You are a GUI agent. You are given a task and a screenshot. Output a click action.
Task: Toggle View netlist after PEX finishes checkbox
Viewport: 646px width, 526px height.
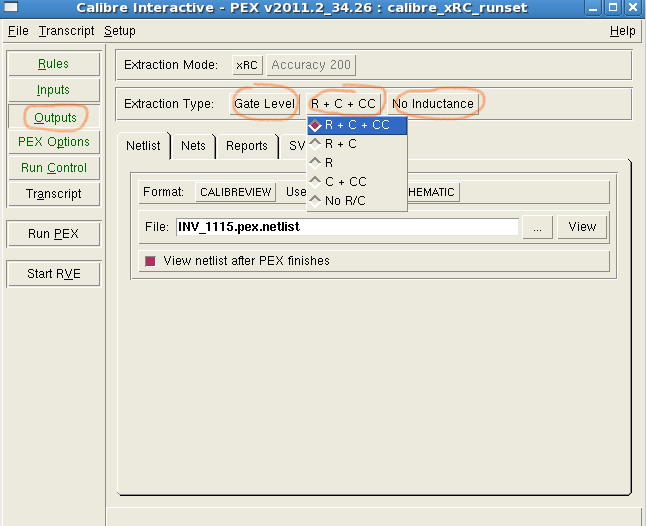(150, 261)
